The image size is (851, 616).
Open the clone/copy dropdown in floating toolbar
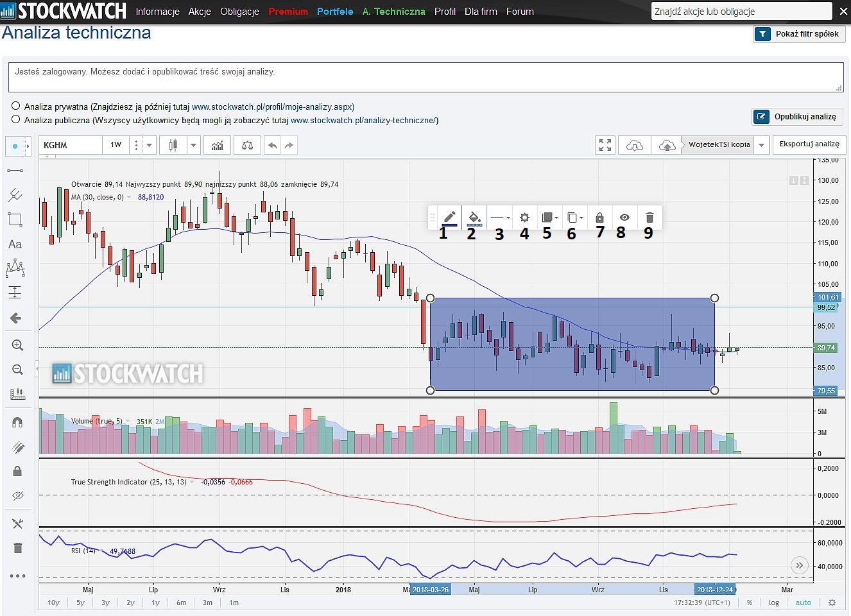(x=575, y=218)
